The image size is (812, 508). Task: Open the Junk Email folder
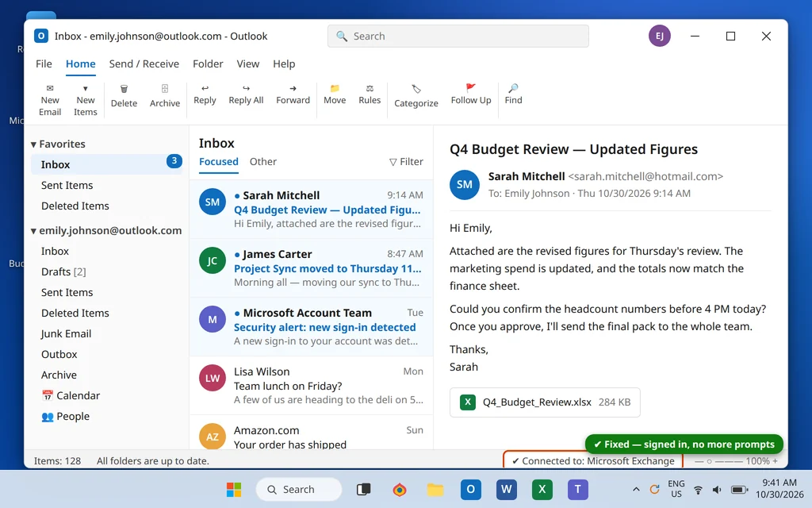pos(106,334)
